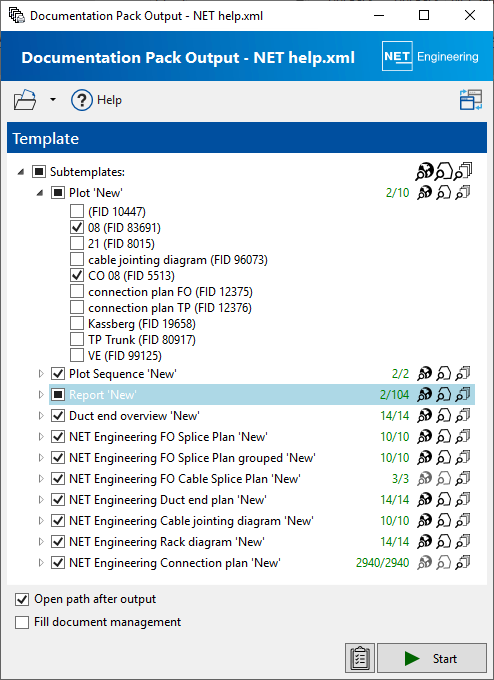
Task: Select connection plan TP (FID 12376) item
Action: tap(170, 307)
